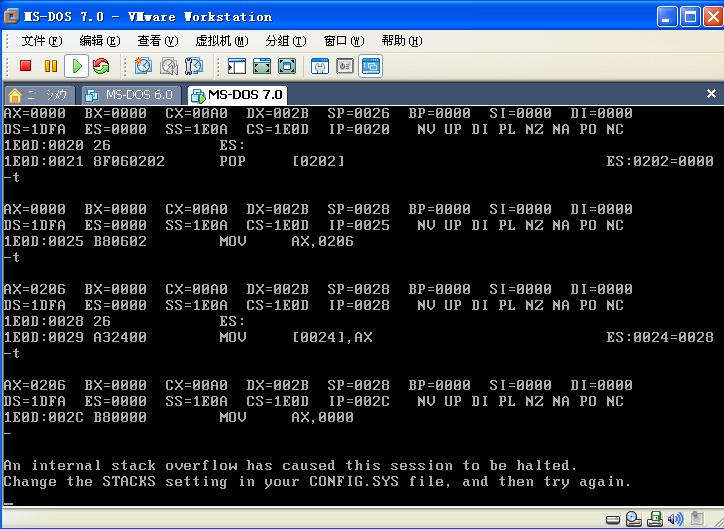Click the "ES:0202=0000" value in the console
Screen dimensions: 724x529
(660, 161)
